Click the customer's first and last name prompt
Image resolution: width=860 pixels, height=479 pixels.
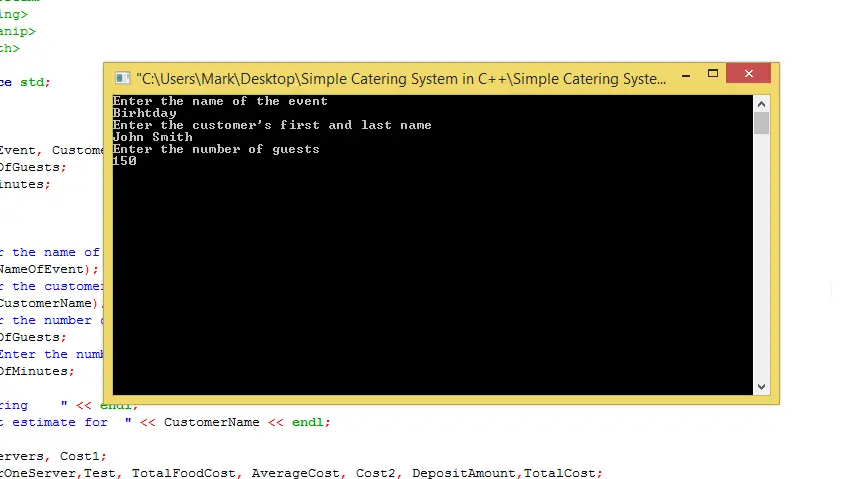272,125
